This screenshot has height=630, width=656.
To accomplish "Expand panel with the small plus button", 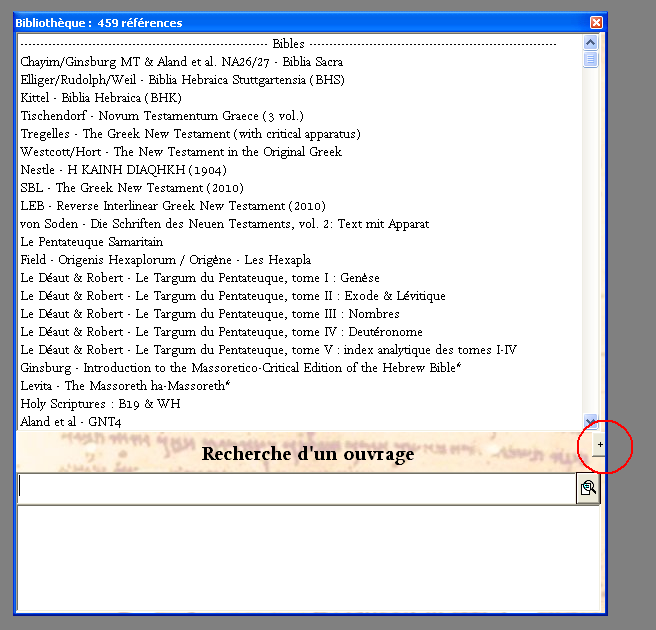I will coord(600,445).
